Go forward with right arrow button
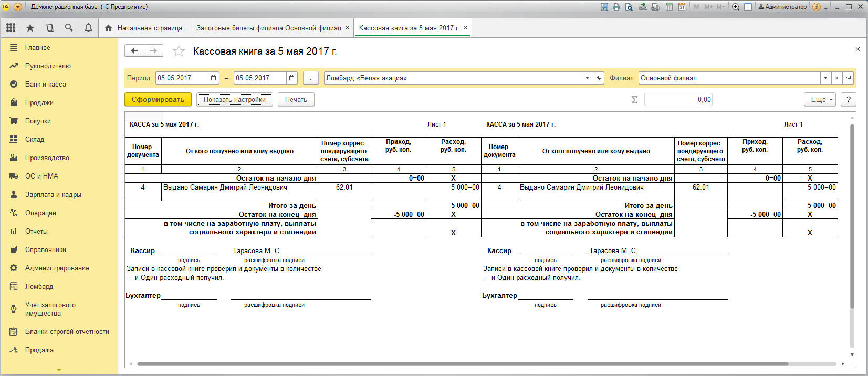 click(153, 50)
